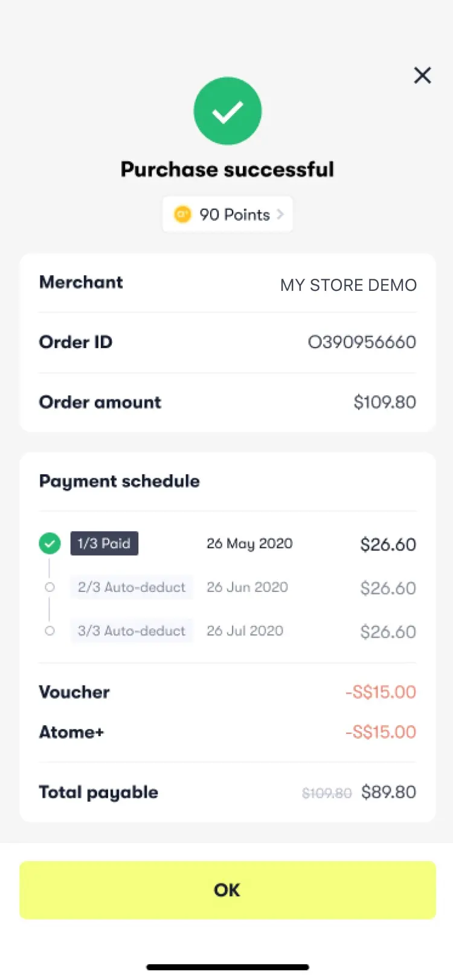Tap the X dismiss icon at top right
Image resolution: width=453 pixels, height=980 pixels.
422,75
